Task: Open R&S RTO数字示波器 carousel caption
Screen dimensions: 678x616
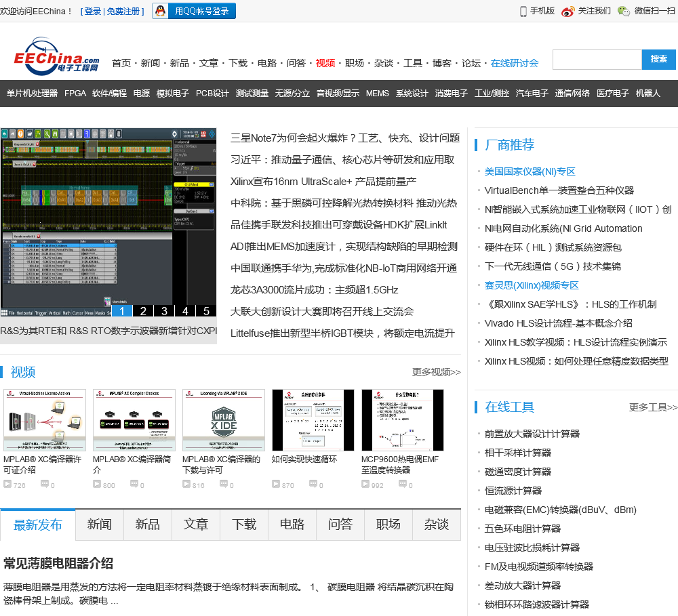Action: point(108,331)
